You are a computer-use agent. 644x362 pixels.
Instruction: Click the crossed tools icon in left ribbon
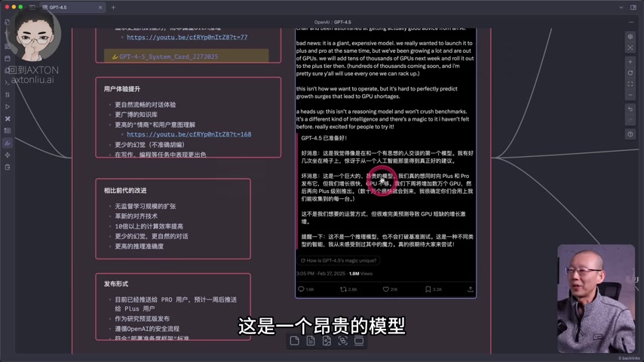(x=7, y=118)
